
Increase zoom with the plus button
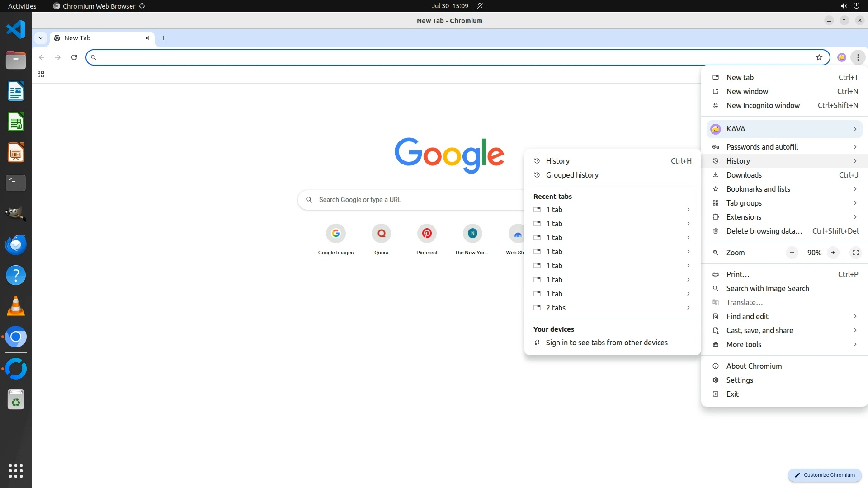[x=833, y=253]
